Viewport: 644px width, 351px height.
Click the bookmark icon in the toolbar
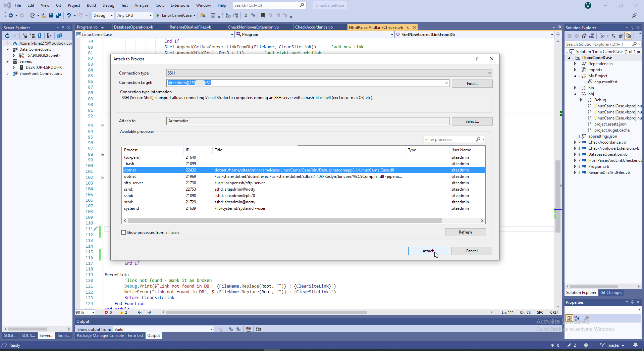click(x=263, y=15)
